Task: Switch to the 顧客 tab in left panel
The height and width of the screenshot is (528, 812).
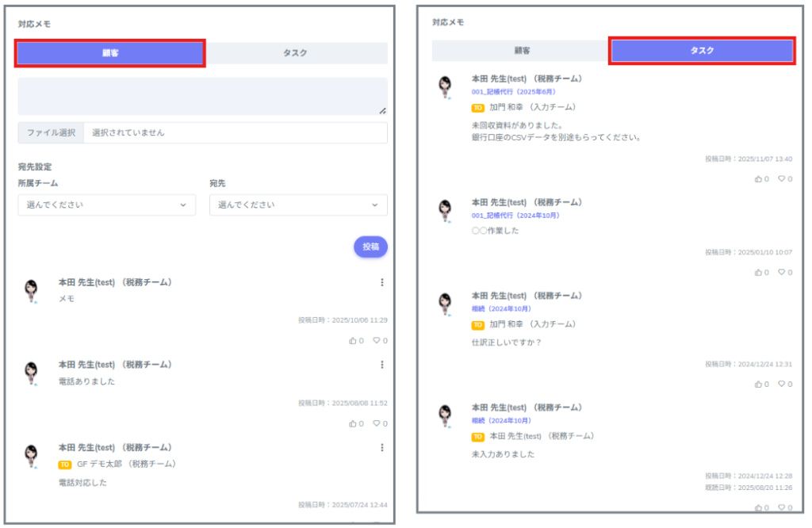Action: coord(110,53)
